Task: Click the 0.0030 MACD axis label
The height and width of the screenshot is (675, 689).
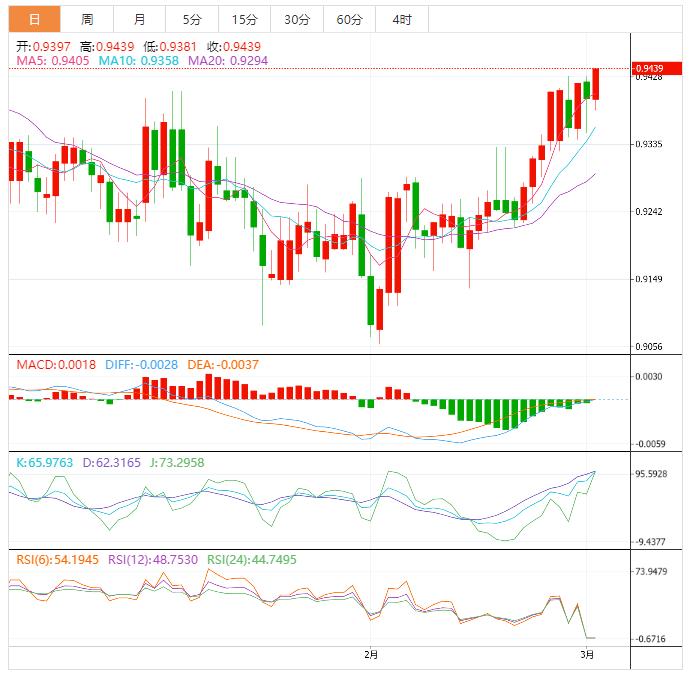Action: (649, 377)
